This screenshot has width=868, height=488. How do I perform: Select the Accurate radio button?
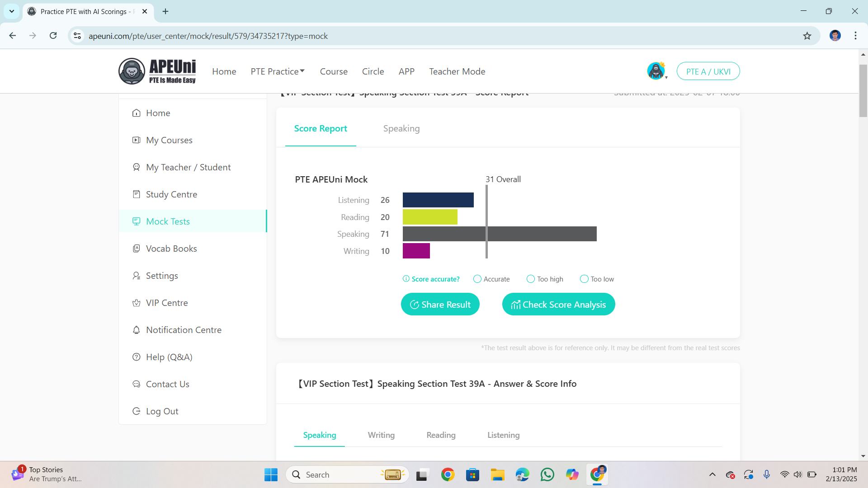click(x=477, y=279)
